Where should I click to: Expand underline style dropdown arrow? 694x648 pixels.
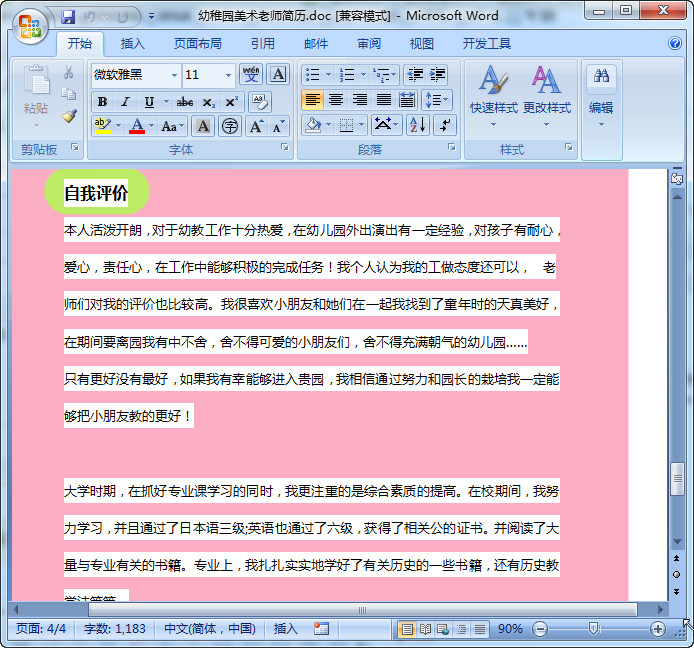[166, 102]
